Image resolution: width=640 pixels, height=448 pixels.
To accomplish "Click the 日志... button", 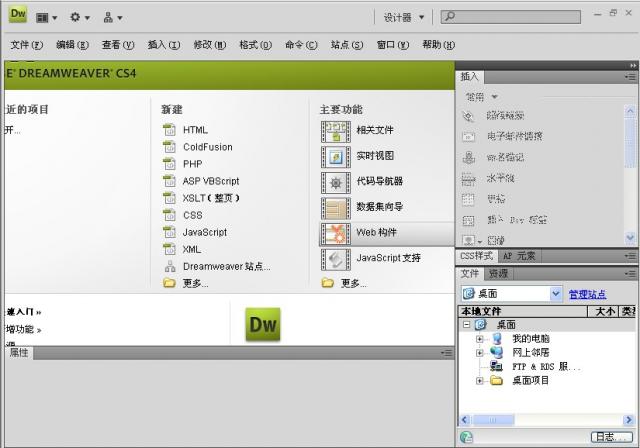I will (612, 437).
